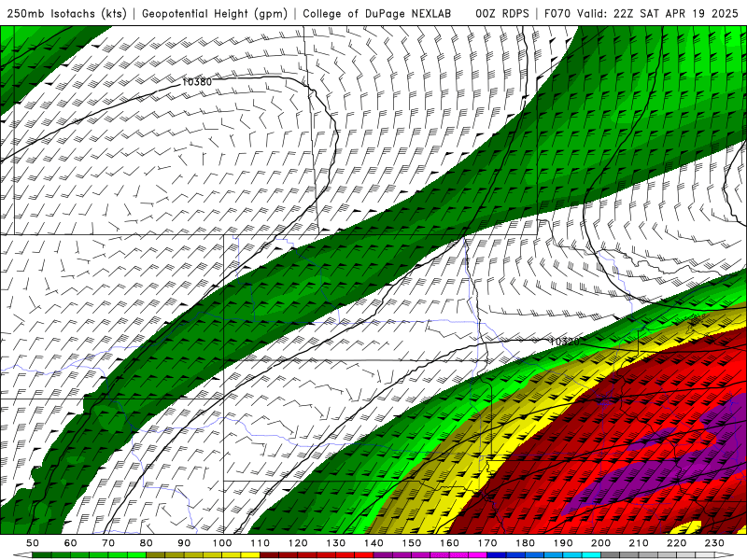Click the 100 value on the legend
The width and height of the screenshot is (747, 560).
click(222, 543)
